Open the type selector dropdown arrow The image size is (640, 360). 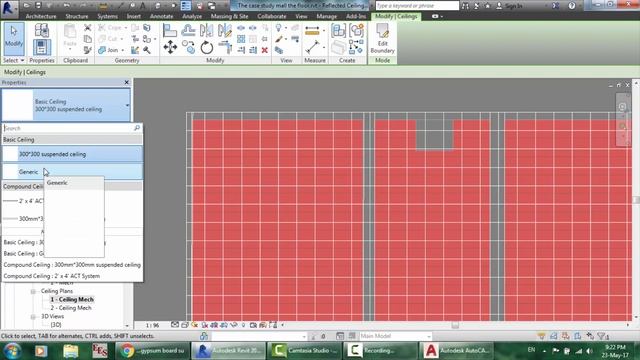(127, 105)
